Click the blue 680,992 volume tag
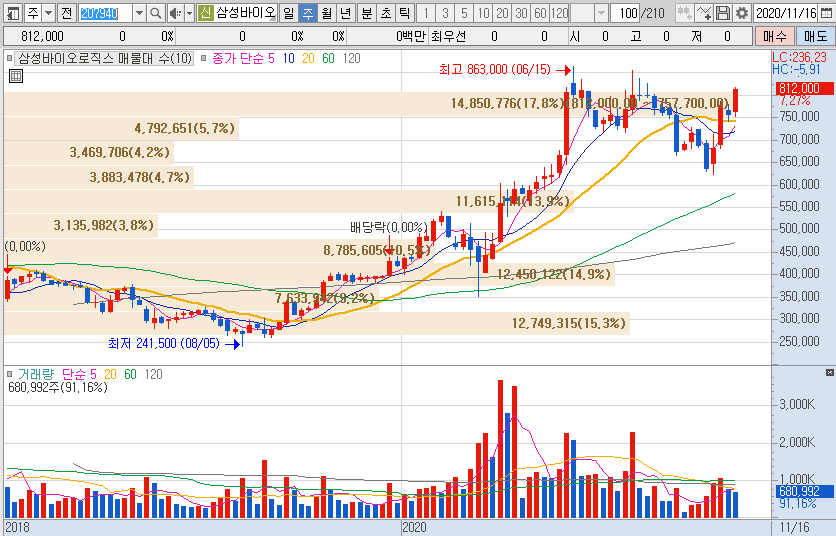This screenshot has height=536, width=836. [x=805, y=491]
